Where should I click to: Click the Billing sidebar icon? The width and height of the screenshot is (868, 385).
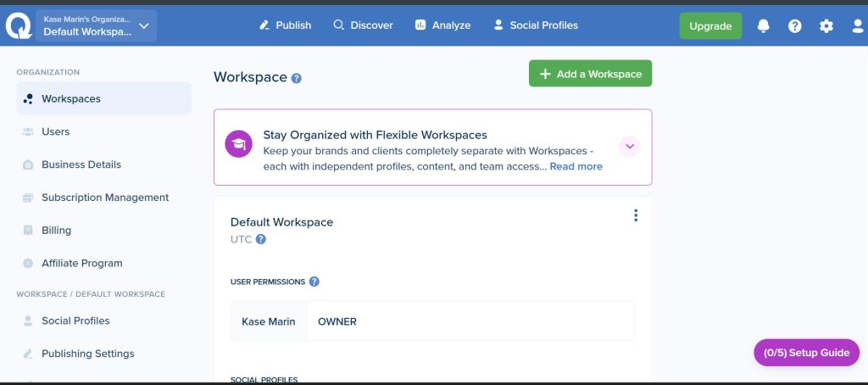click(28, 231)
